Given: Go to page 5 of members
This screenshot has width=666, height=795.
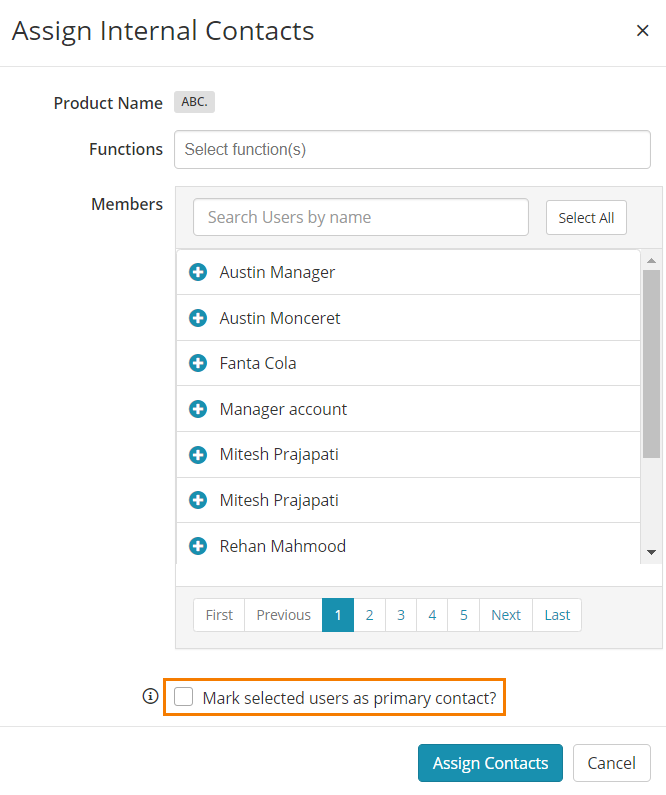Looking at the screenshot, I should coord(464,615).
